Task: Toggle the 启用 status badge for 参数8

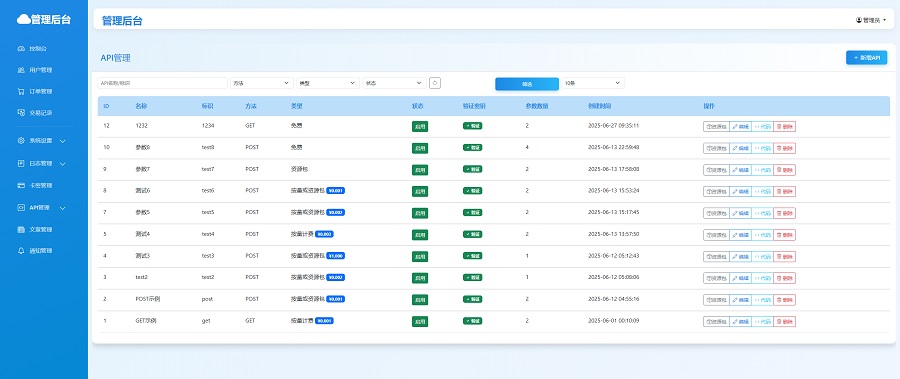Action: [420, 148]
